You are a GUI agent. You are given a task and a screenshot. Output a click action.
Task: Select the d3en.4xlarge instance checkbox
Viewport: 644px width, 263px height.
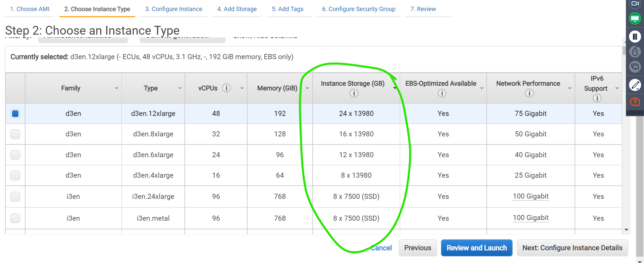tap(15, 175)
